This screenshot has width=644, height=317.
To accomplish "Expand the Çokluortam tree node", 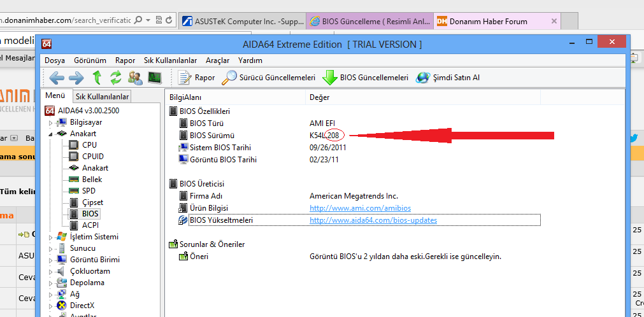I will click(50, 271).
